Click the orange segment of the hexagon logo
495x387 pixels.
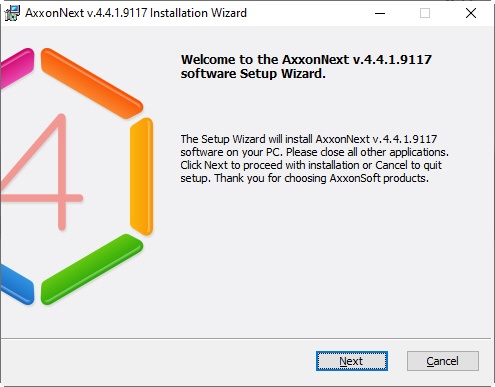tap(92, 83)
